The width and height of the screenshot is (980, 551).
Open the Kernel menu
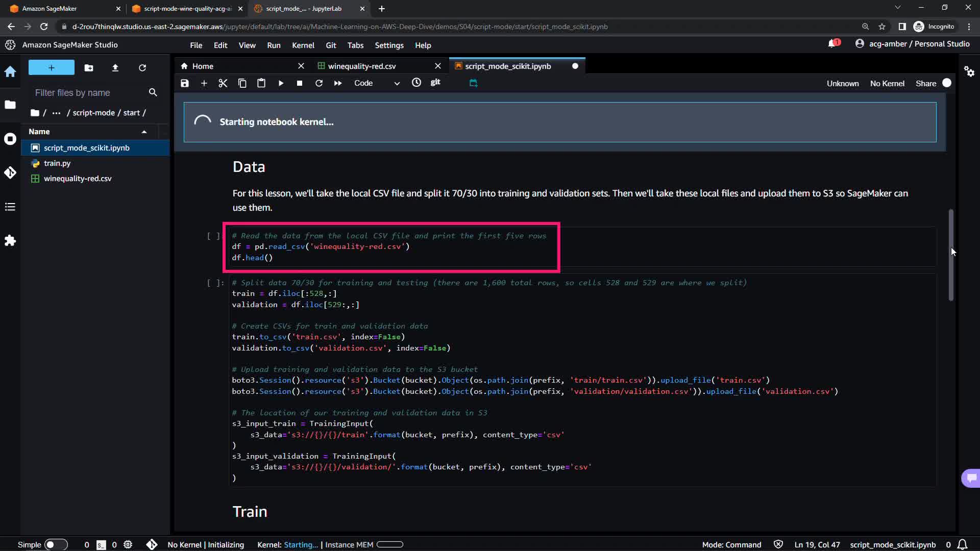[303, 45]
